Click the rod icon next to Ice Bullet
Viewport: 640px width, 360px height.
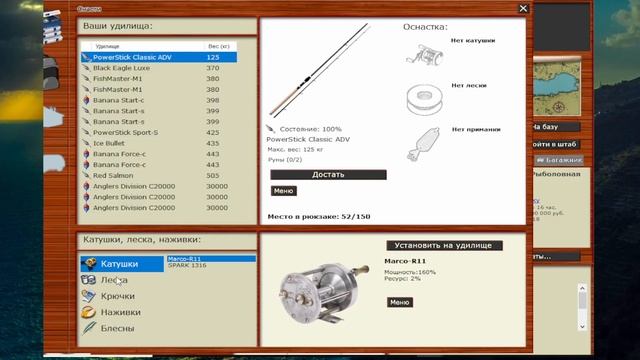[x=86, y=143]
